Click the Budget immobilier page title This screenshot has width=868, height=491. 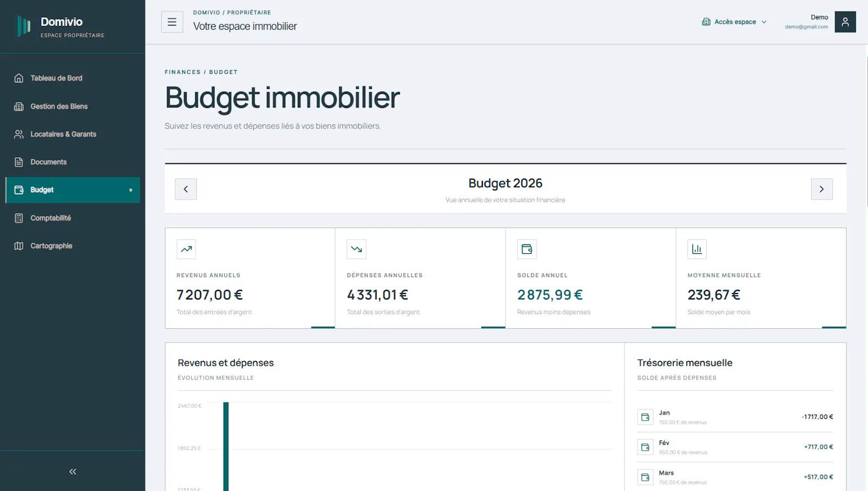pyautogui.click(x=282, y=98)
